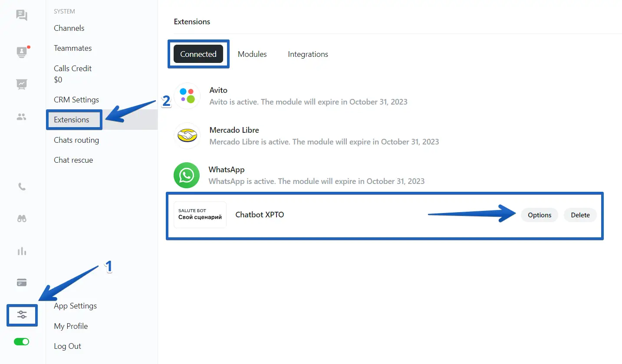The image size is (622, 364).
Task: Open settings sliders icon in sidebar
Action: (22, 315)
